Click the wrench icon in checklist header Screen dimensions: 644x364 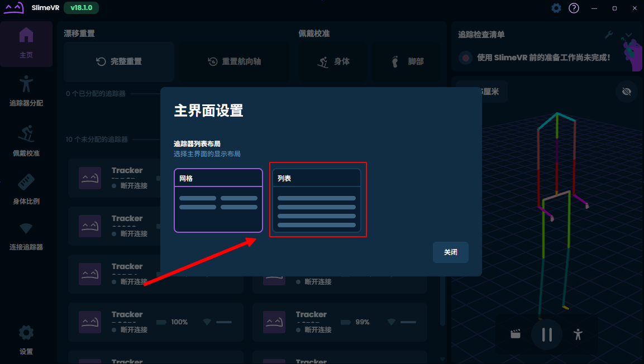pyautogui.click(x=609, y=35)
